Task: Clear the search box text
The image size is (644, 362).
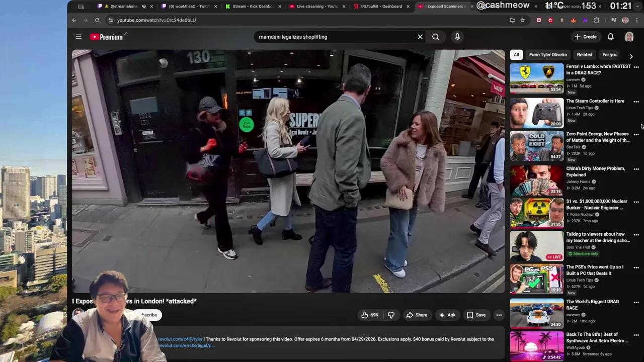Action: pyautogui.click(x=420, y=37)
